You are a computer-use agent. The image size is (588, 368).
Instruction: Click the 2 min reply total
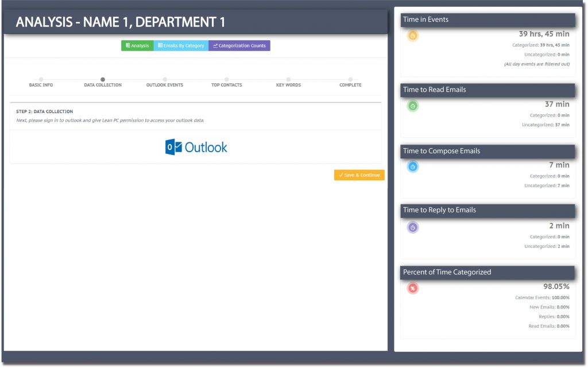click(559, 226)
